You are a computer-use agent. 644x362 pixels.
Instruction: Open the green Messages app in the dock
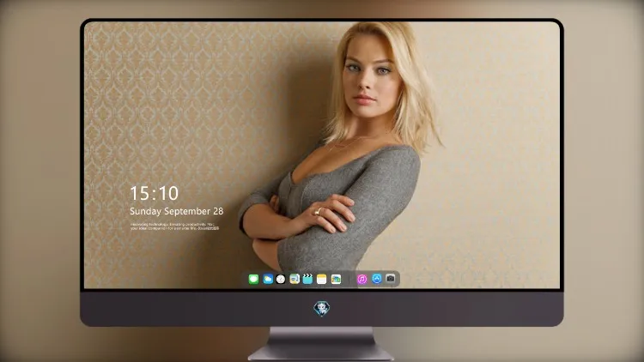click(x=253, y=279)
